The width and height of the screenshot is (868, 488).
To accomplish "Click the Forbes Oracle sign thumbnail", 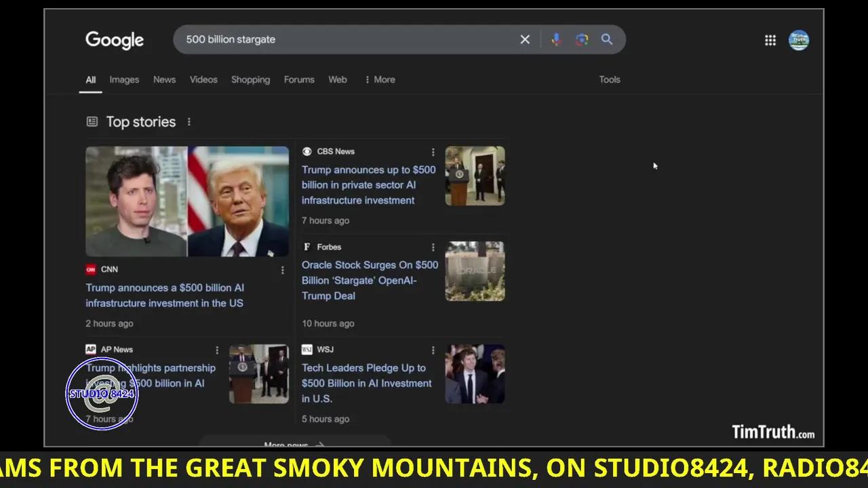I will click(475, 271).
